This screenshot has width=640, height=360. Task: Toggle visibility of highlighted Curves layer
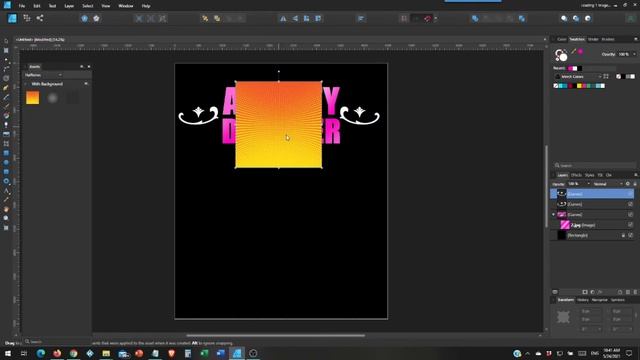click(631, 193)
